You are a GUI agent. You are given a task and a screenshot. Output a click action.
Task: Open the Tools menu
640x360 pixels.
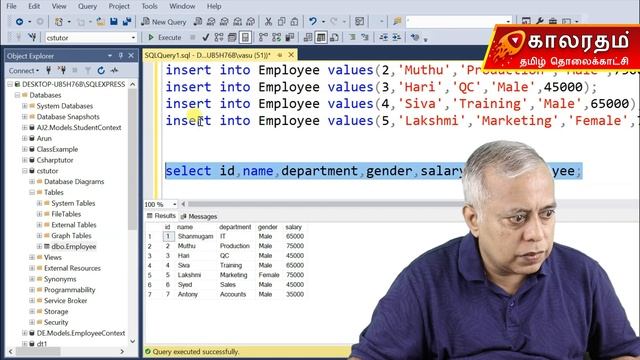pyautogui.click(x=149, y=6)
